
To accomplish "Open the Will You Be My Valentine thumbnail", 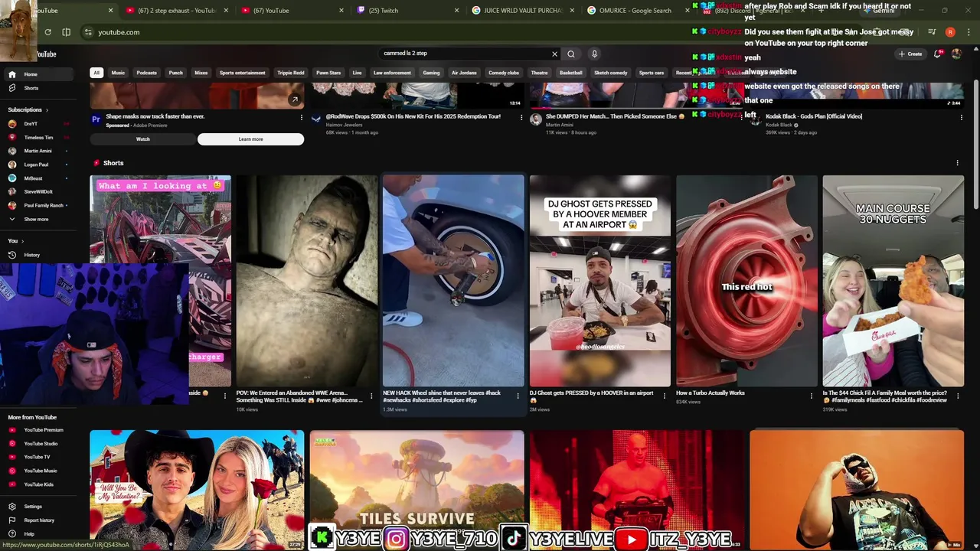I will click(x=197, y=490).
